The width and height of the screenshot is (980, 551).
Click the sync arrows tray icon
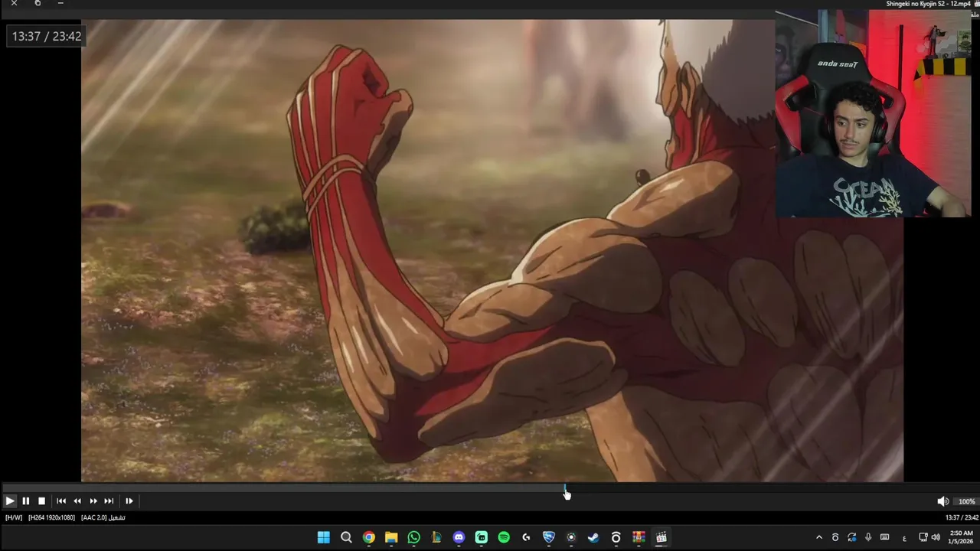[x=851, y=537]
